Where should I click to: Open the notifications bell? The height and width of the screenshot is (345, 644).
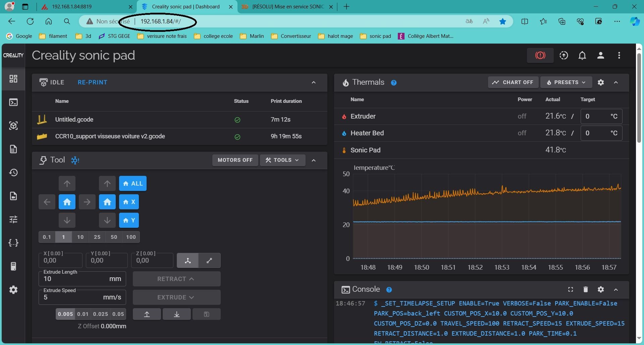(x=582, y=56)
